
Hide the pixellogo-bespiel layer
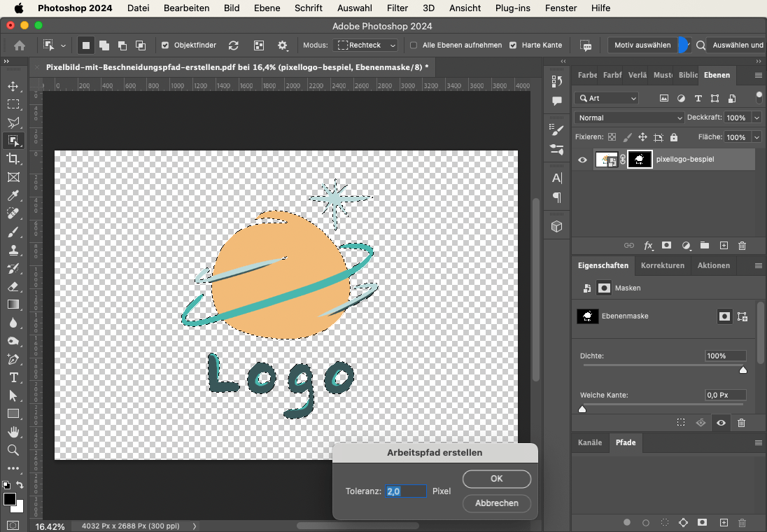582,160
